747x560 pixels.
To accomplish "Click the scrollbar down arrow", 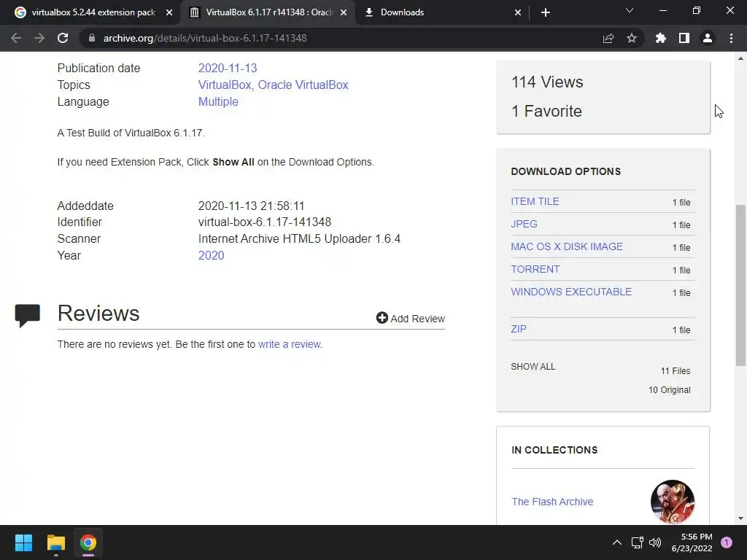I will coord(740,518).
